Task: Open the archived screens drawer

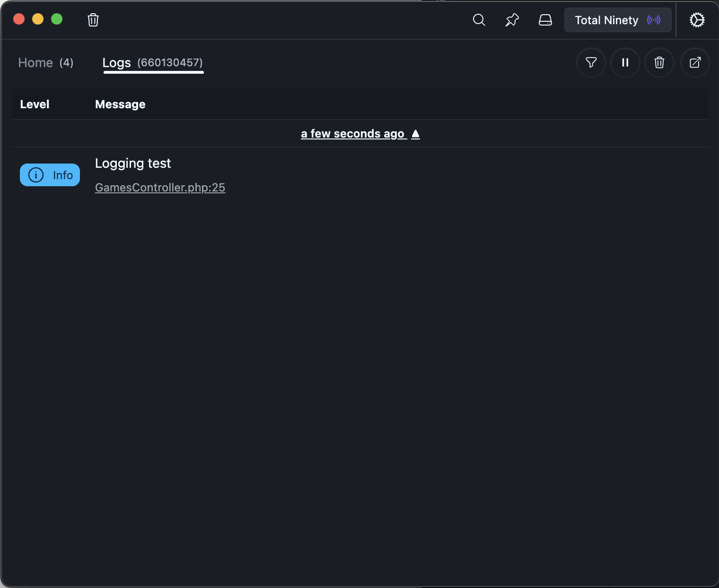Action: click(545, 20)
